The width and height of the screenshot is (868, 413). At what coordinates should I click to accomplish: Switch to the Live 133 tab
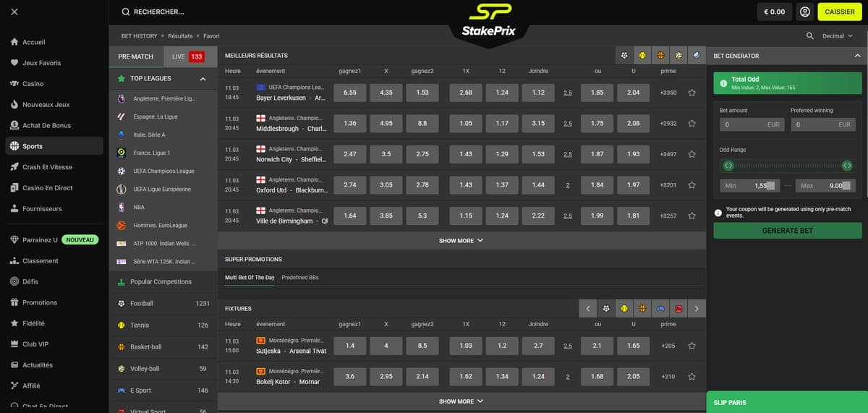[x=190, y=56]
